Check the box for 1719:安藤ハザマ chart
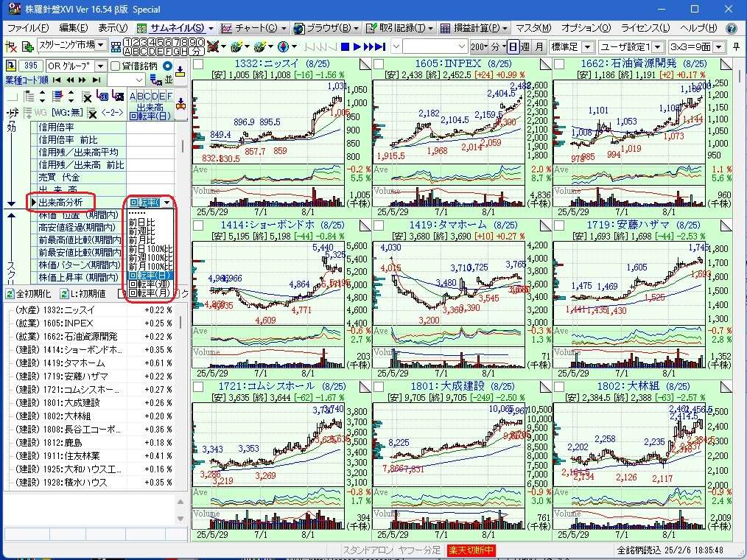Screen dimensions: 747x560 [x=559, y=225]
